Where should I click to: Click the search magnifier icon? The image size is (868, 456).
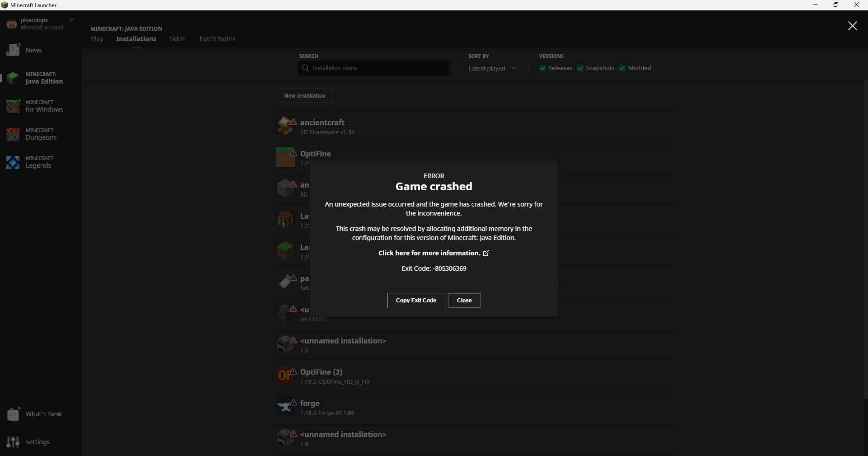tap(306, 68)
